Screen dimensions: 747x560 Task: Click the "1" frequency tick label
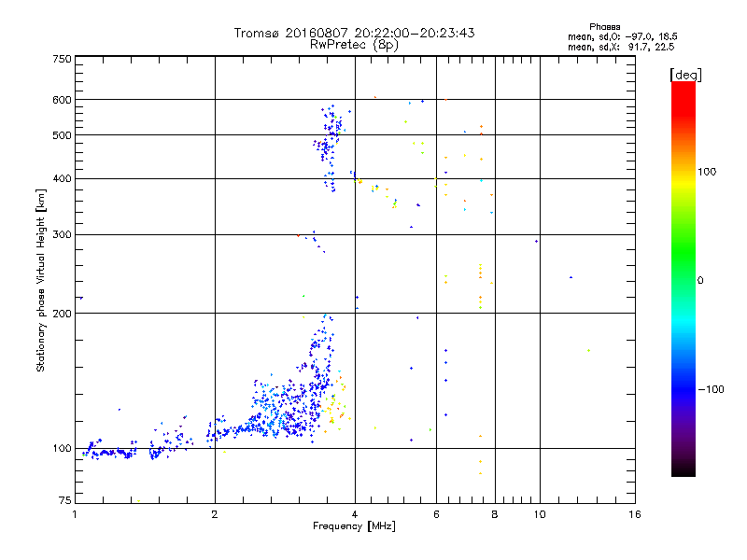pos(75,514)
